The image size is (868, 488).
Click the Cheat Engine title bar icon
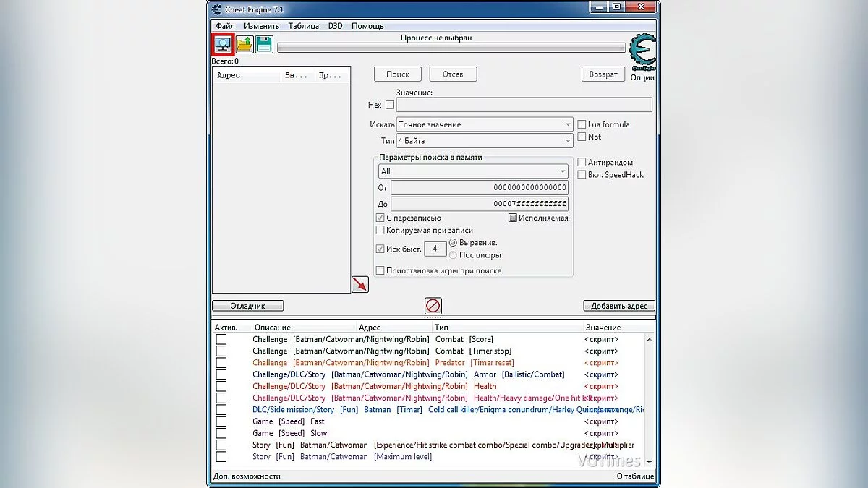pyautogui.click(x=216, y=9)
